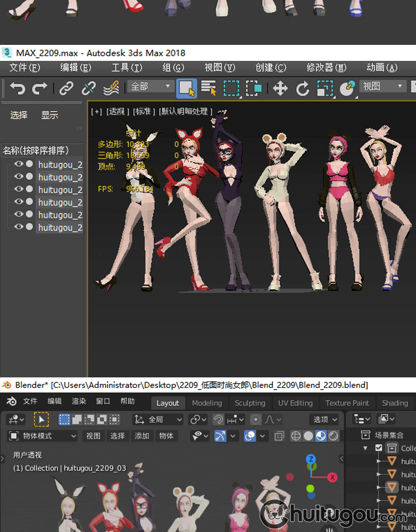Activate the Select Object tool in 3ds Max
The height and width of the screenshot is (532, 416).
[x=186, y=88]
